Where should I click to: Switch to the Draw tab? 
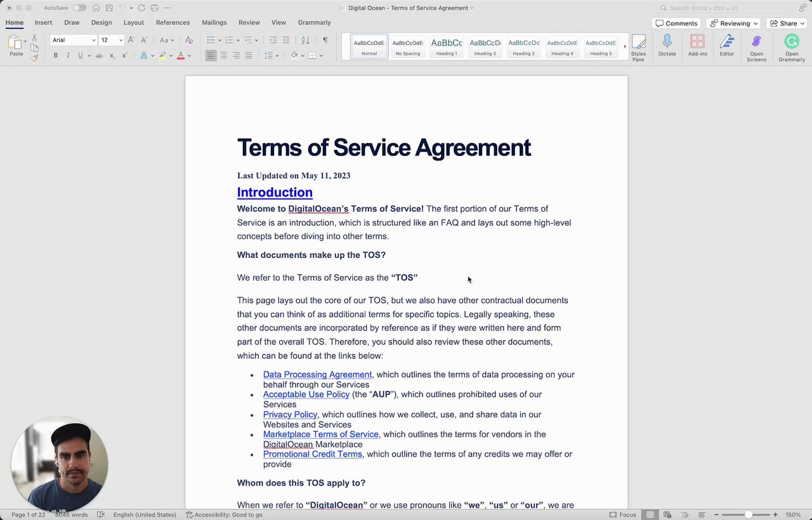pos(72,22)
